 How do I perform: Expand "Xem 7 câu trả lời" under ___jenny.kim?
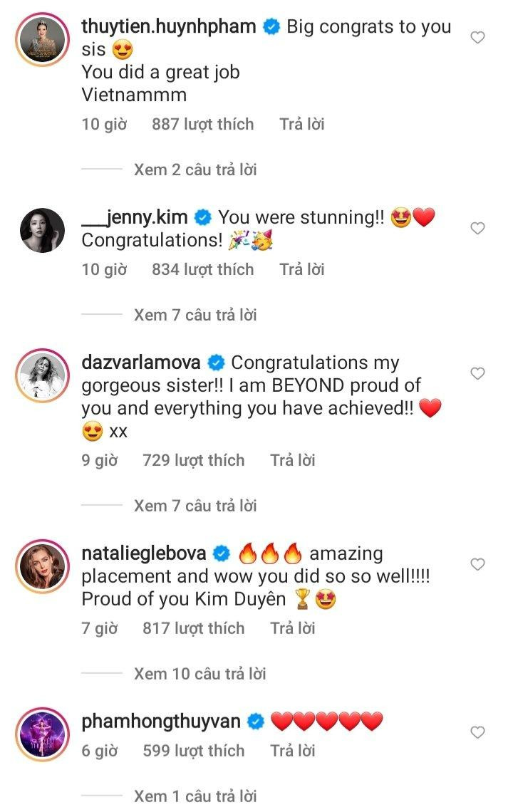click(195, 315)
